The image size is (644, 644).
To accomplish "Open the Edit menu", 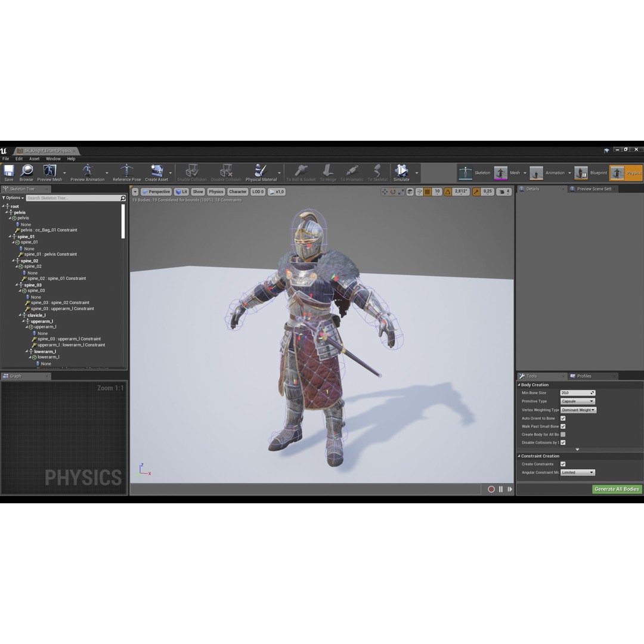I will pyautogui.click(x=19, y=159).
